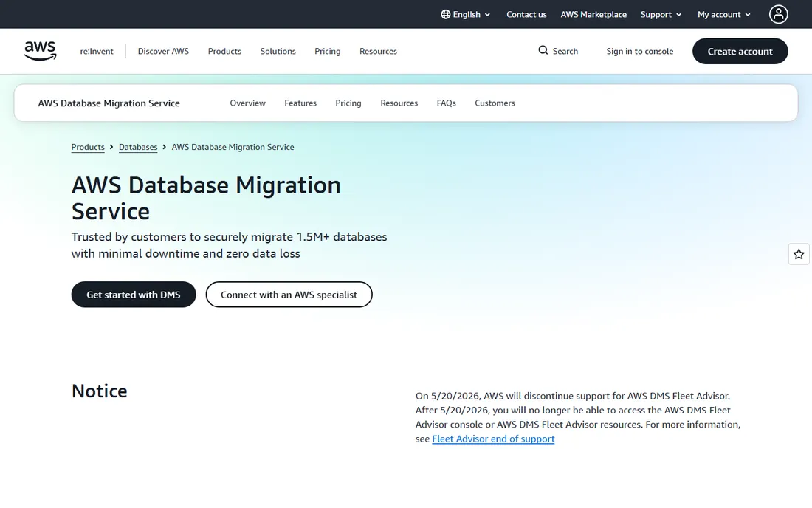
Task: Select the Customers tab
Action: (x=495, y=103)
